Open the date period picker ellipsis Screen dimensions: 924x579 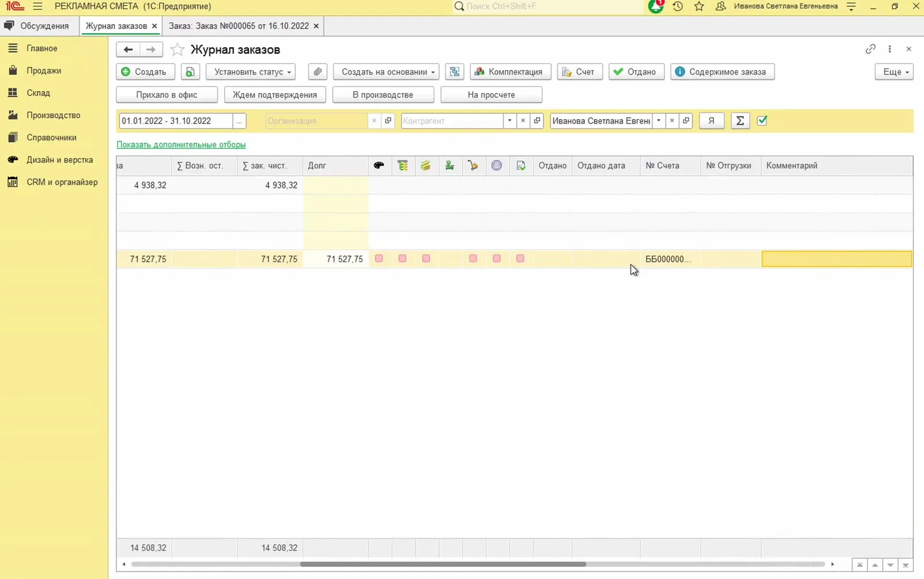[239, 121]
